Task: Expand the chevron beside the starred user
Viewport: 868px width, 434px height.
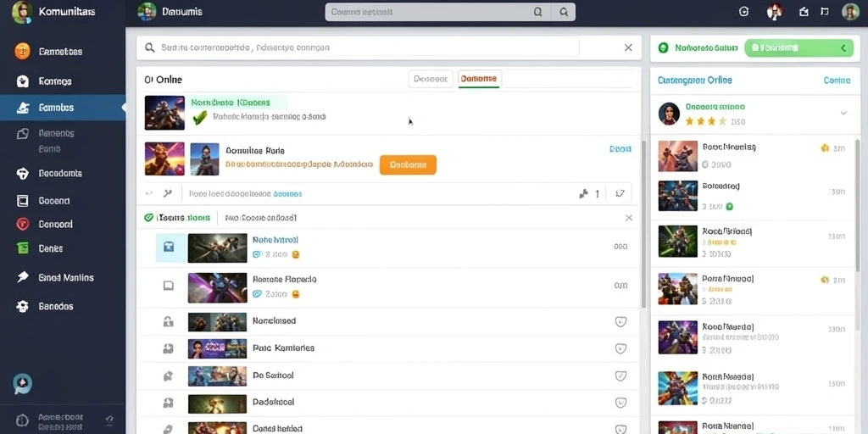Action: point(843,113)
